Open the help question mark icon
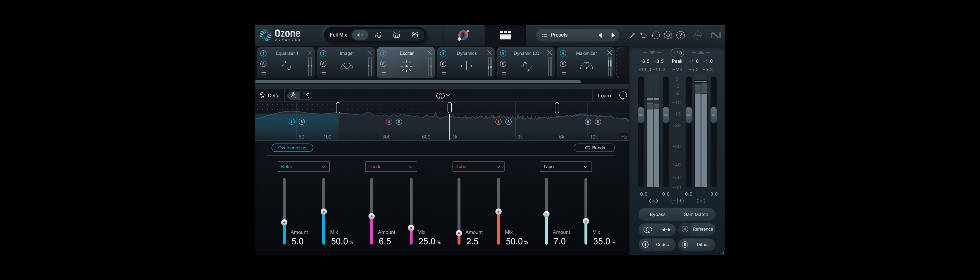The height and width of the screenshot is (280, 980). (x=681, y=35)
